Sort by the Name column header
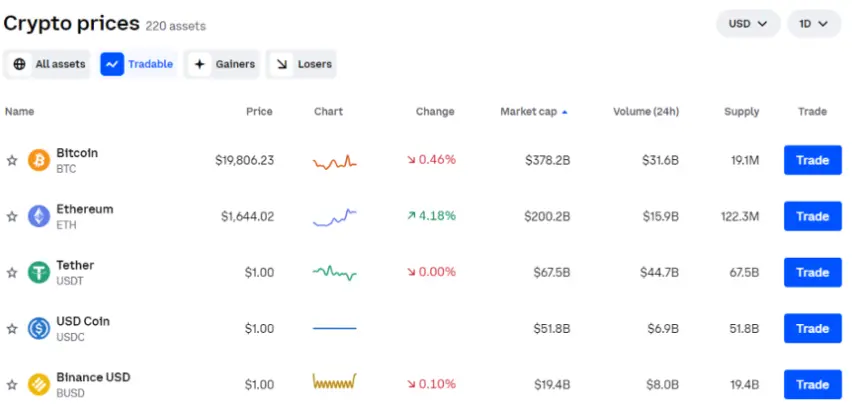 20,111
